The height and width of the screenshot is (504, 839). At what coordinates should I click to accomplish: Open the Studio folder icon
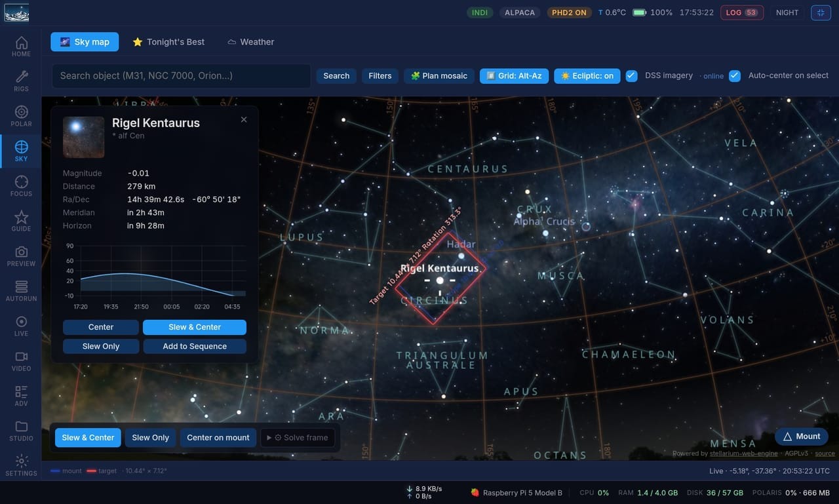pos(21,431)
